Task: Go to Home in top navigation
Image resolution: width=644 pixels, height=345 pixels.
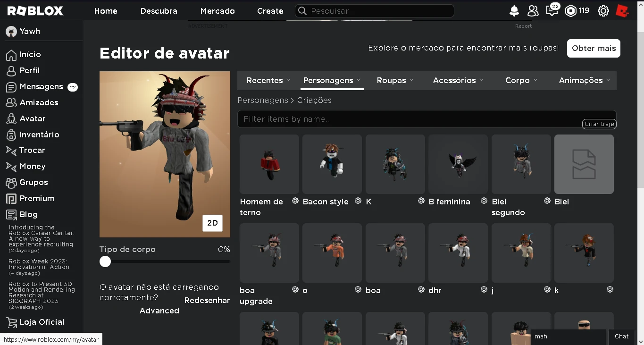Action: point(106,11)
